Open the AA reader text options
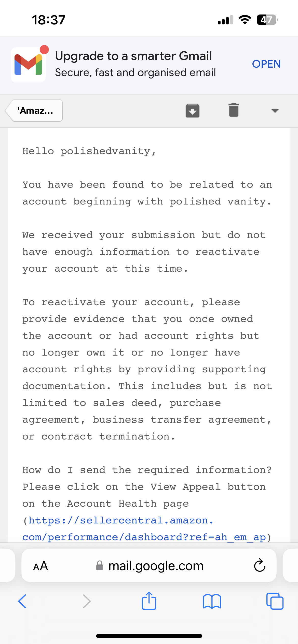 tap(40, 566)
